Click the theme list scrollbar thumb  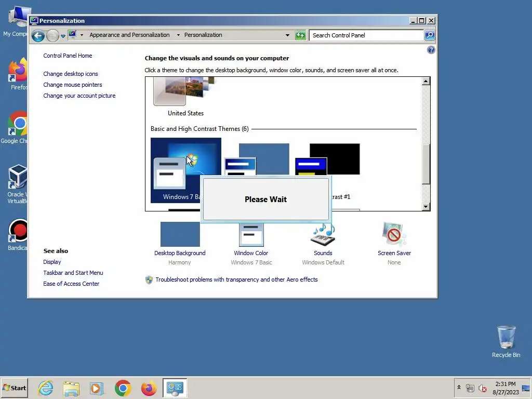click(426, 164)
